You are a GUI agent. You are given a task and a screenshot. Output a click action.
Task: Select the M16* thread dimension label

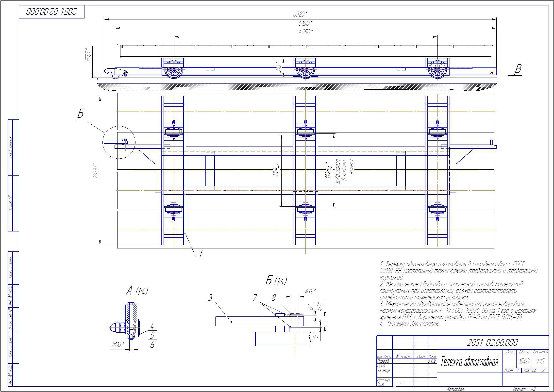coord(118,344)
